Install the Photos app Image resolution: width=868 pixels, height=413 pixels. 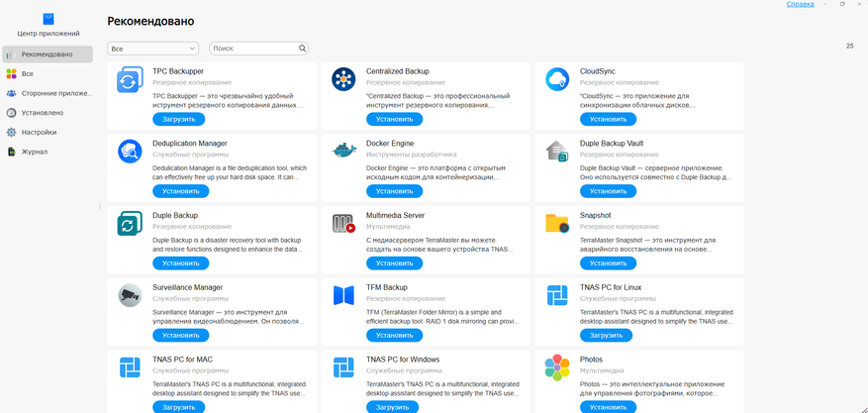(608, 407)
